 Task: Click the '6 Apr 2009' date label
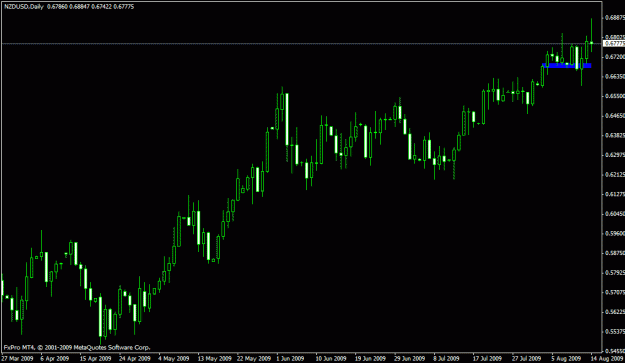55,358
